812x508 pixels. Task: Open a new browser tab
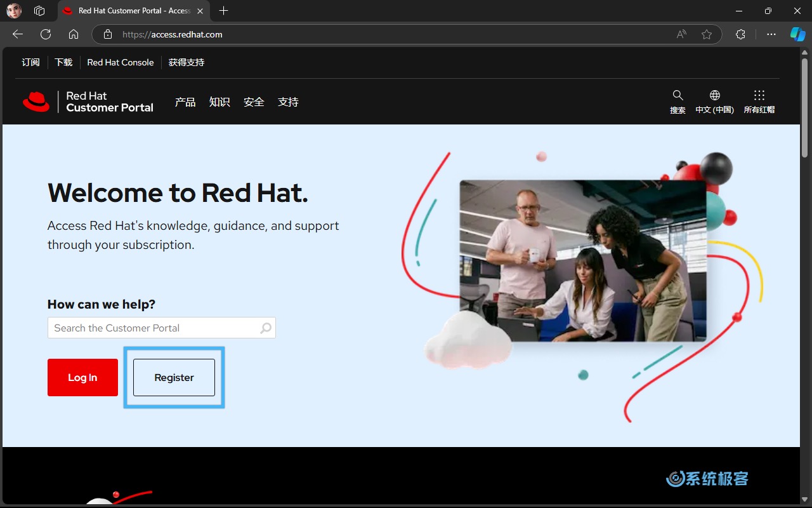223,11
